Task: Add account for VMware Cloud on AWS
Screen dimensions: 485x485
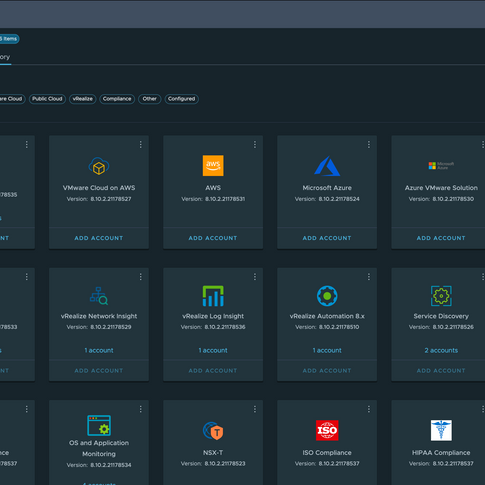Action: click(99, 238)
